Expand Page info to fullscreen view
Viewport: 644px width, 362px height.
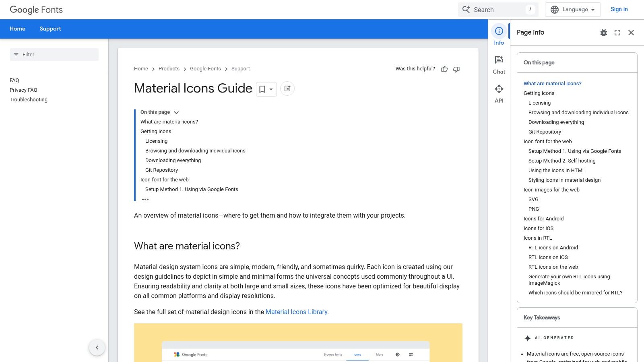point(617,33)
